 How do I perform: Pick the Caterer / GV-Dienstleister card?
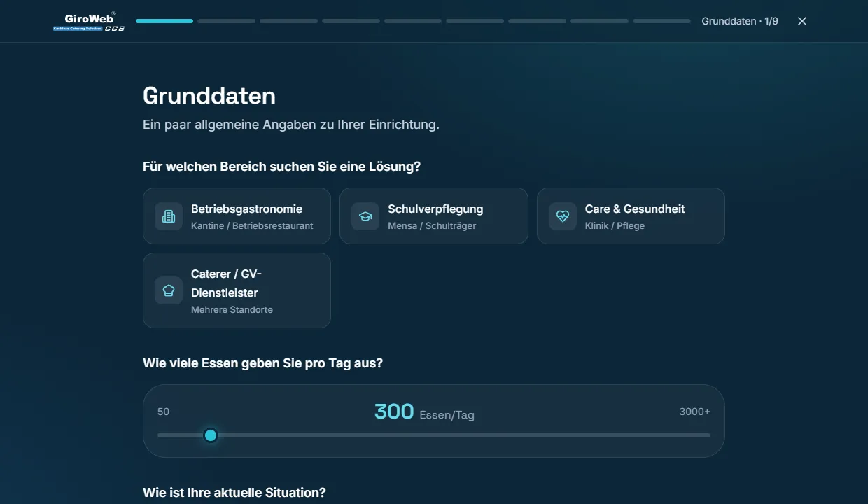click(x=237, y=290)
